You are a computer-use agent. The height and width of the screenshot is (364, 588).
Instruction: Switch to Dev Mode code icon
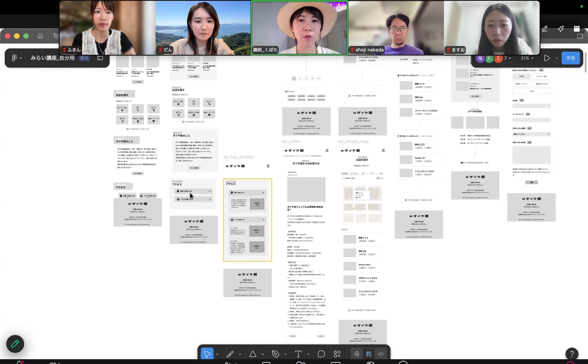pos(381,354)
